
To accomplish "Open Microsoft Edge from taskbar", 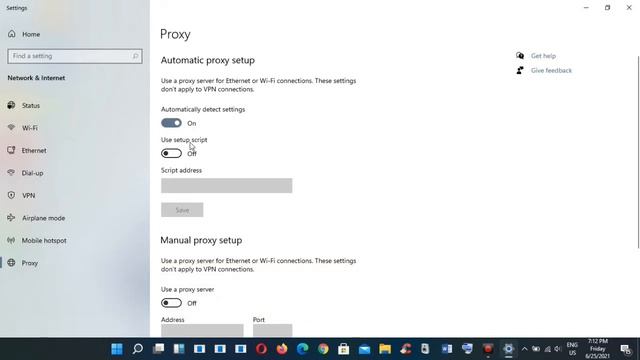I will click(302, 349).
